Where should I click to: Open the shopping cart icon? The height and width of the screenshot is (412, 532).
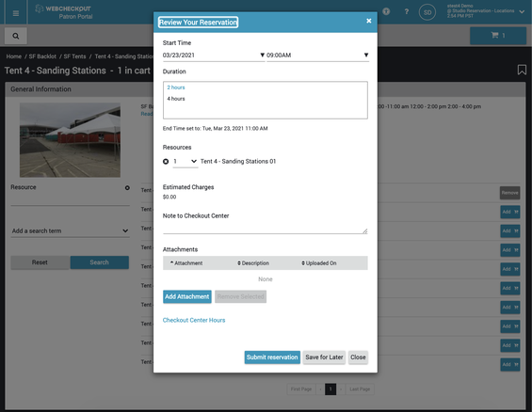(x=498, y=35)
